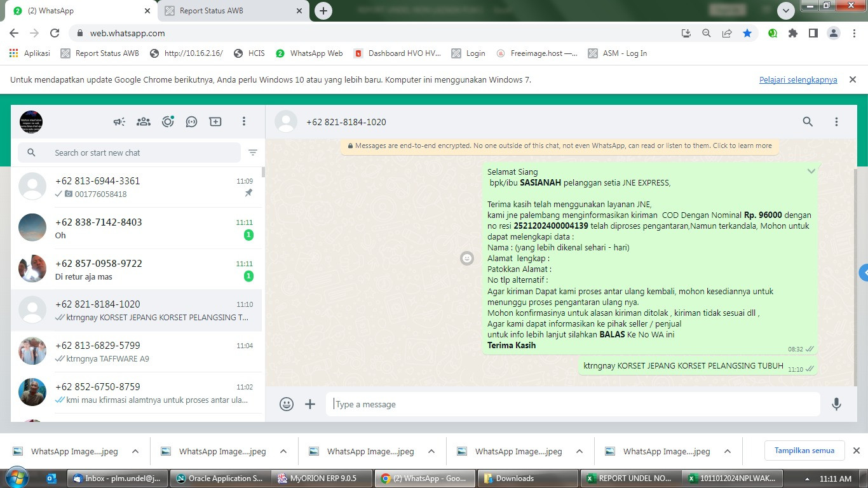This screenshot has height=488, width=868.
Task: Click the Search or start new chat field
Action: [x=130, y=152]
